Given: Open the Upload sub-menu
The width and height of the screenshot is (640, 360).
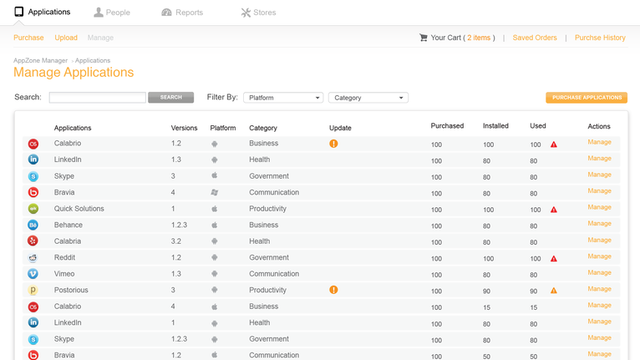Looking at the screenshot, I should pyautogui.click(x=66, y=38).
